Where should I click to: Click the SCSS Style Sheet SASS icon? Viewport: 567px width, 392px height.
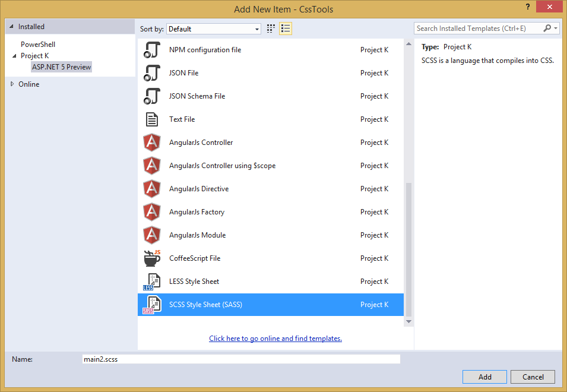(x=152, y=305)
